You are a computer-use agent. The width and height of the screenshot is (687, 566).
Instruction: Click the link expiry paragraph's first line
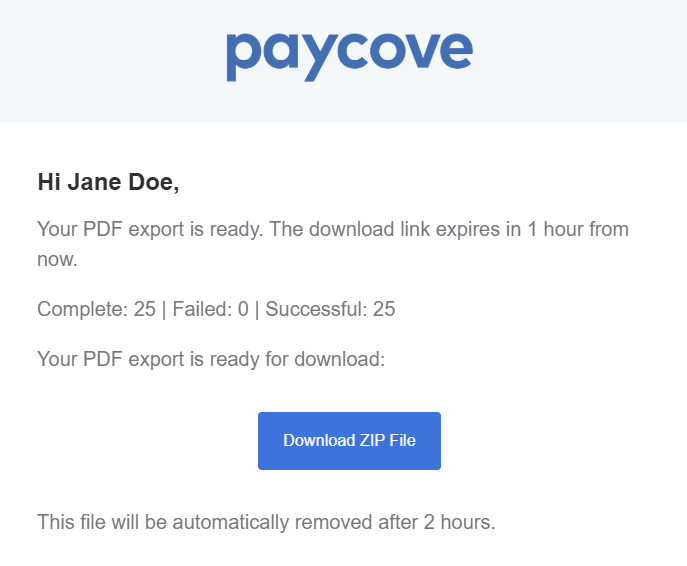pyautogui.click(x=333, y=229)
